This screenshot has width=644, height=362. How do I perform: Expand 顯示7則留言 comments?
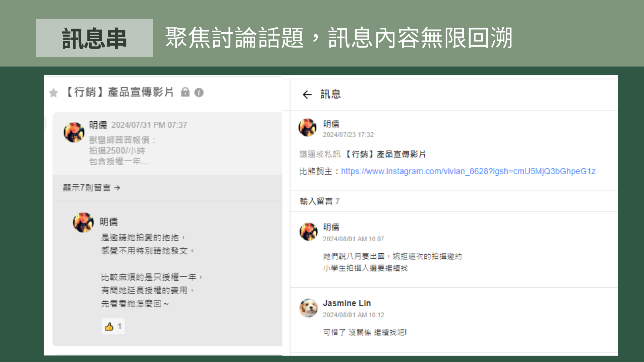click(x=91, y=188)
